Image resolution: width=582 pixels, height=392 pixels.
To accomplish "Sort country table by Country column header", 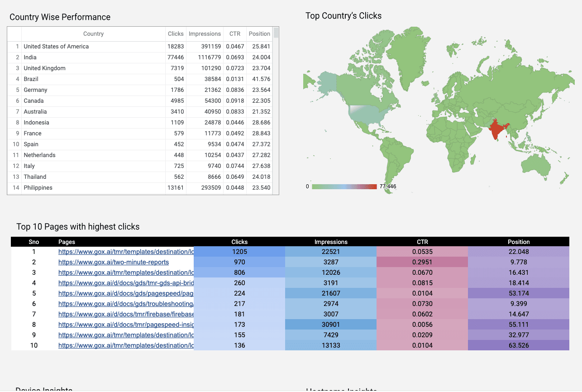I will coord(93,34).
